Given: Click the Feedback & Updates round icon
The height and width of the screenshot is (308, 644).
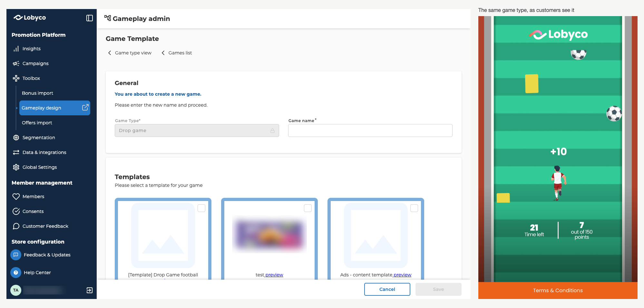Looking at the screenshot, I should 16,255.
